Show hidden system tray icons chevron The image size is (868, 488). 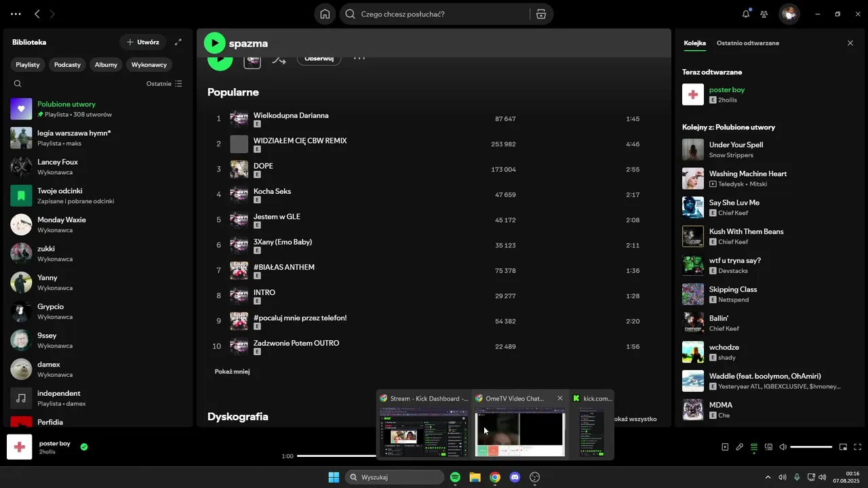pos(768,477)
